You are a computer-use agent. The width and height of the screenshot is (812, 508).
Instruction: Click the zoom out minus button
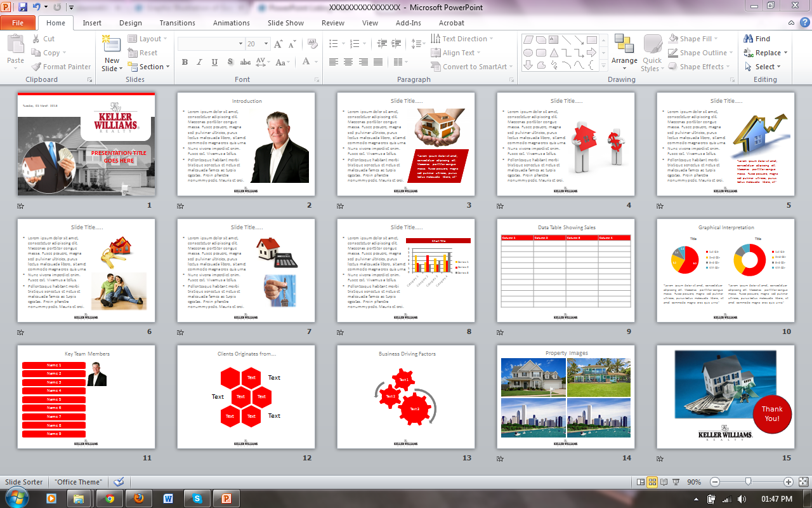click(x=715, y=482)
